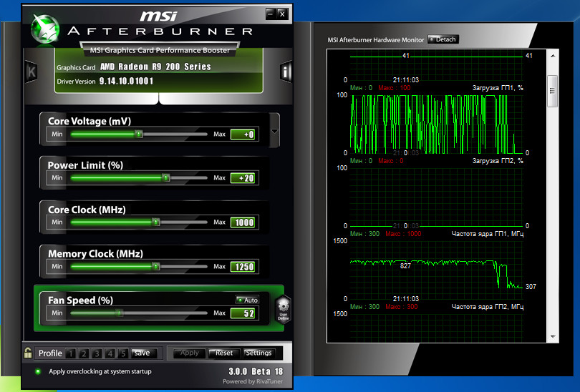
Task: Click the Частота ядра ГП1, МГц graph label
Action: point(488,234)
